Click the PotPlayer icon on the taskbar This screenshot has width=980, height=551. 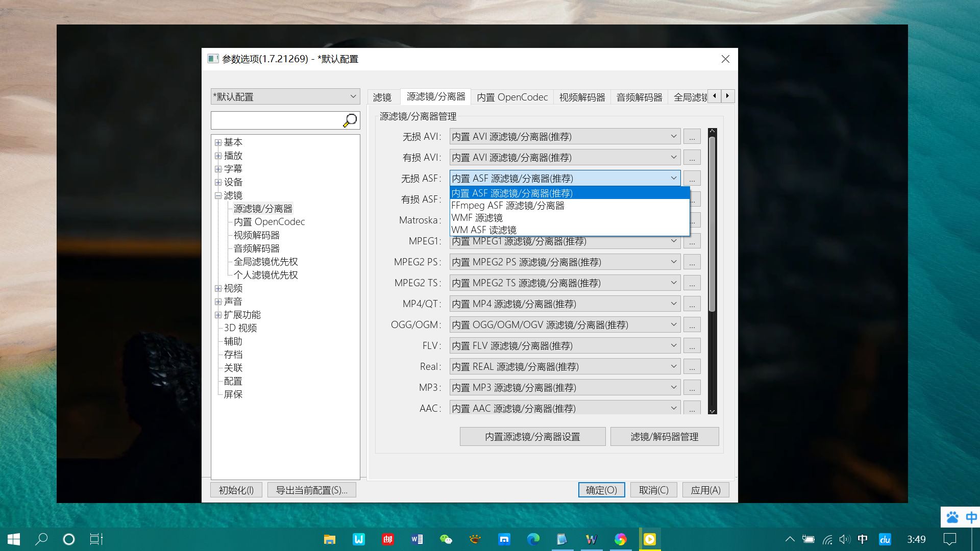tap(649, 539)
